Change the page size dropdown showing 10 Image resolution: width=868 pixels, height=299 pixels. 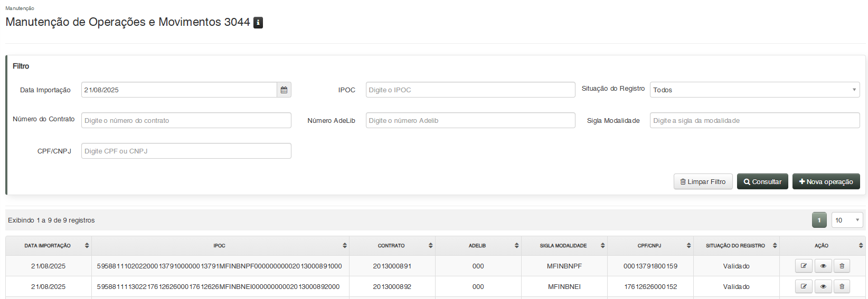pyautogui.click(x=846, y=220)
